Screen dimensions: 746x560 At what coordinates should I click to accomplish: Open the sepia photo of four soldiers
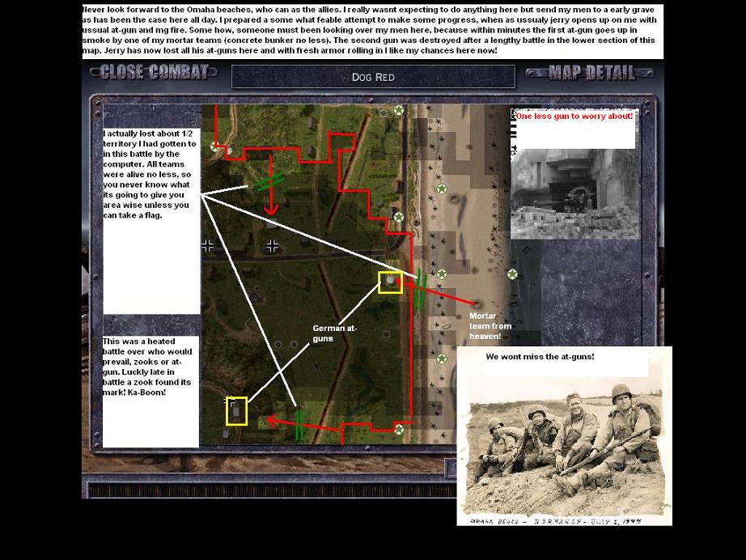(564, 448)
